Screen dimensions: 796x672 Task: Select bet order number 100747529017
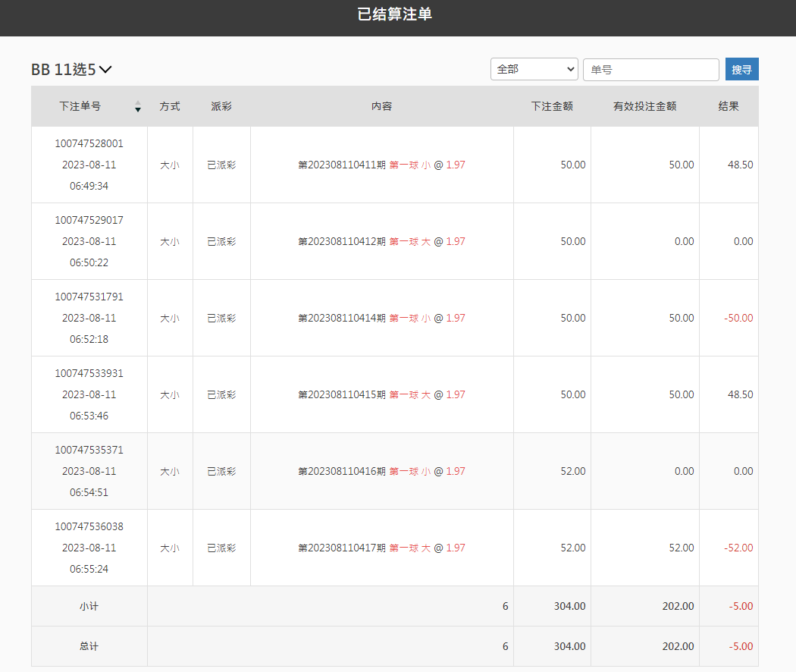click(x=89, y=220)
